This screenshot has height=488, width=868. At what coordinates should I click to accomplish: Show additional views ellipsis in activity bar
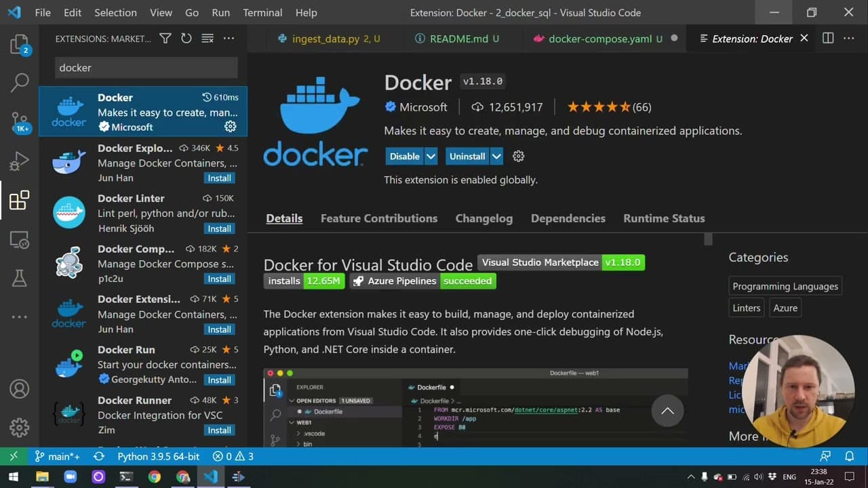[19, 317]
